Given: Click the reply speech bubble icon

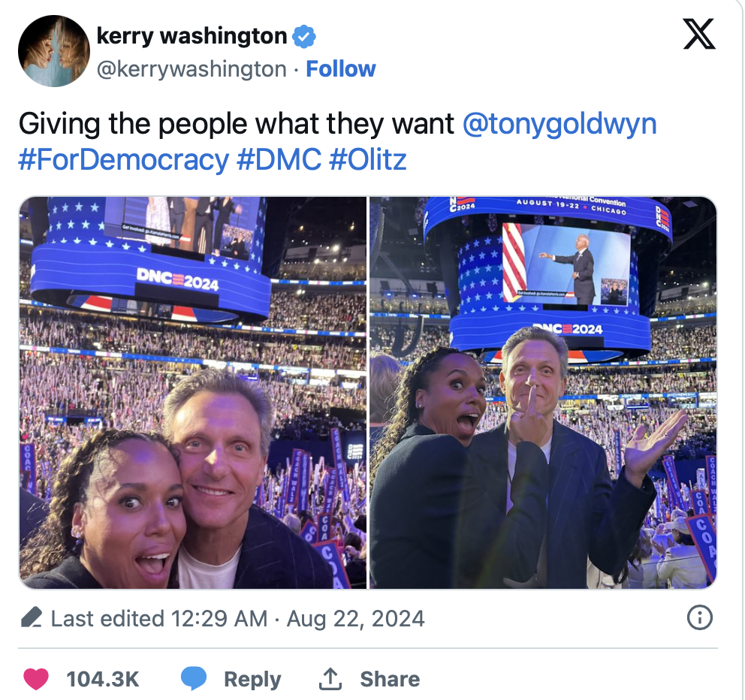Looking at the screenshot, I should (x=194, y=679).
